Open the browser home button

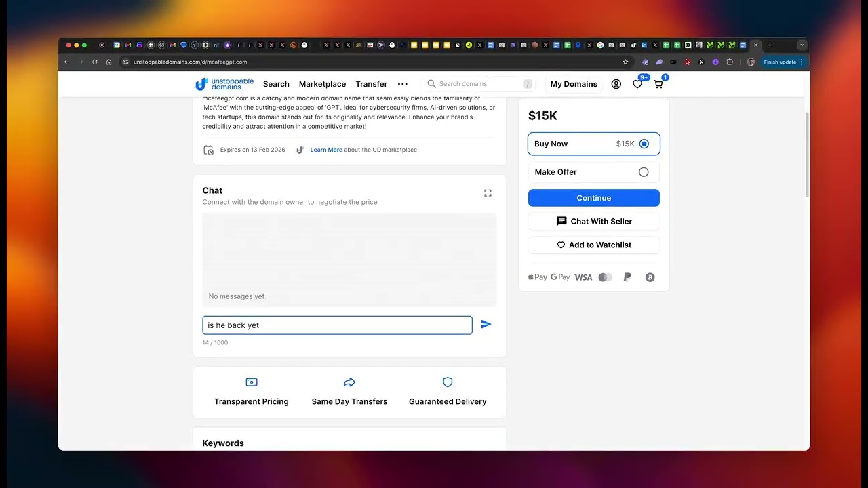[109, 62]
